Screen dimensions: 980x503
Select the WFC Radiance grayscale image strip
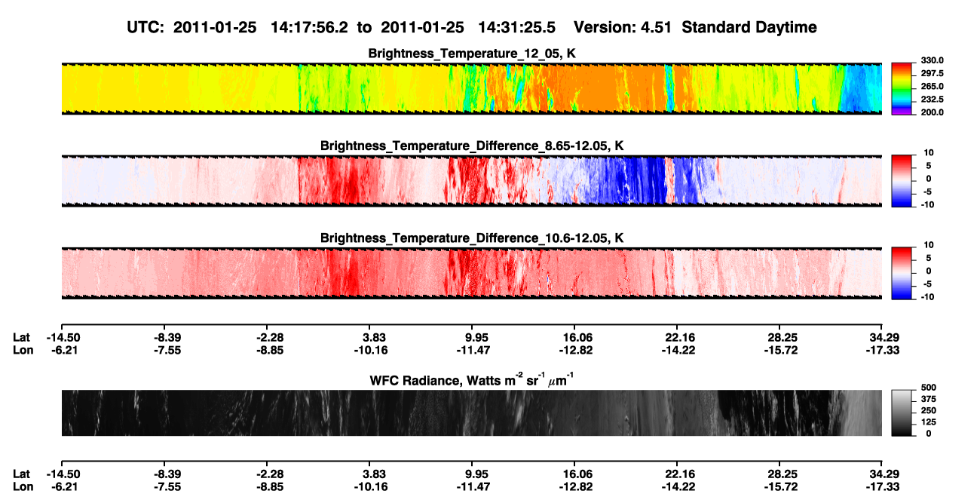pos(471,413)
